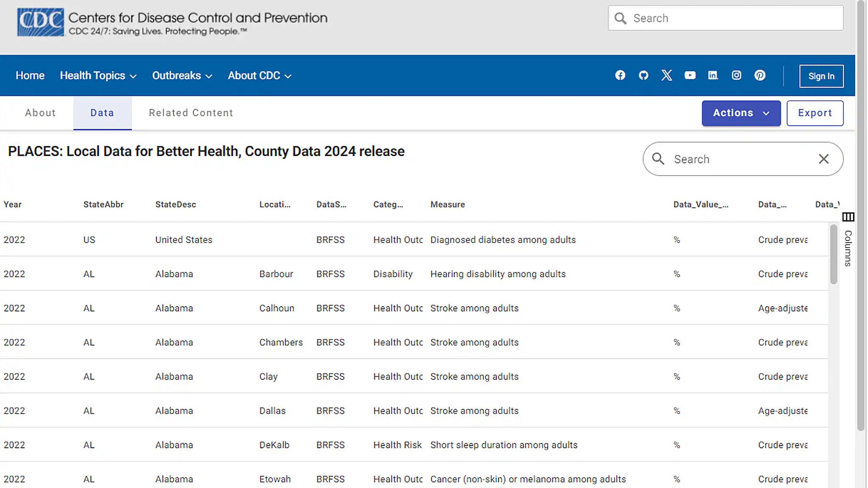868x488 pixels.
Task: Select the LinkedIn icon in the navigation bar
Action: 713,75
